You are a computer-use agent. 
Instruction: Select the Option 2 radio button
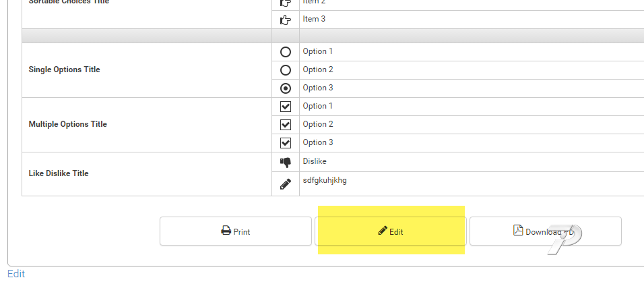coord(286,70)
